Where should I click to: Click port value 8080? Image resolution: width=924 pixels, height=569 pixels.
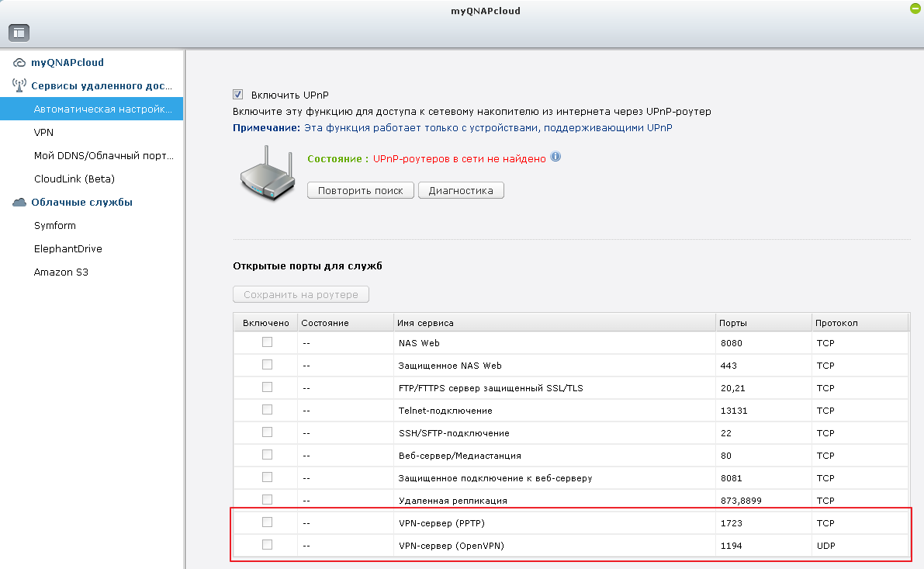click(x=732, y=343)
